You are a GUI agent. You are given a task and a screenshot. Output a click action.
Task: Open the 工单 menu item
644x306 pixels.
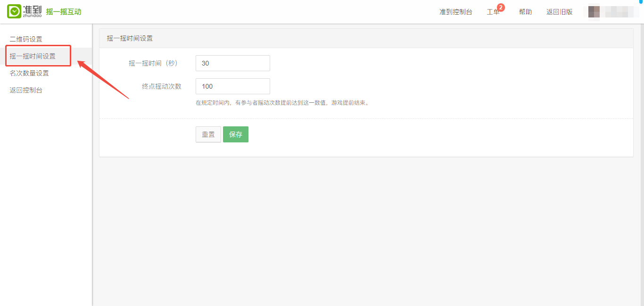pyautogui.click(x=493, y=12)
